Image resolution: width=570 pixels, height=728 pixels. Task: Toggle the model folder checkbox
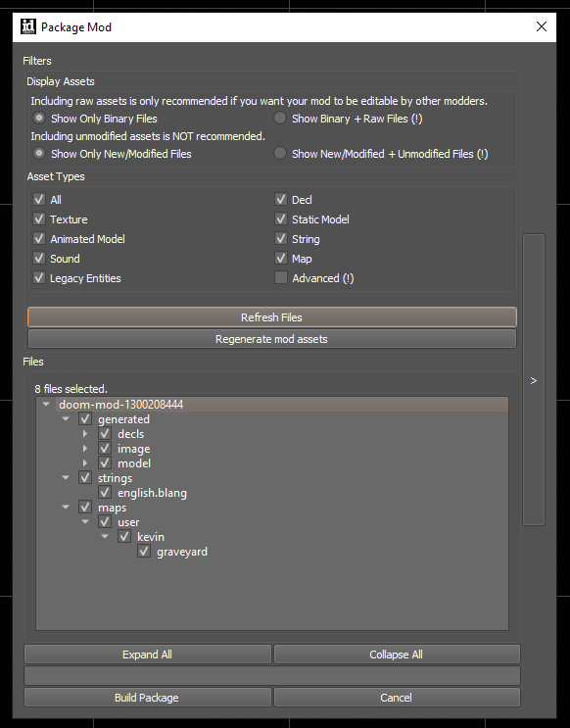tap(105, 462)
